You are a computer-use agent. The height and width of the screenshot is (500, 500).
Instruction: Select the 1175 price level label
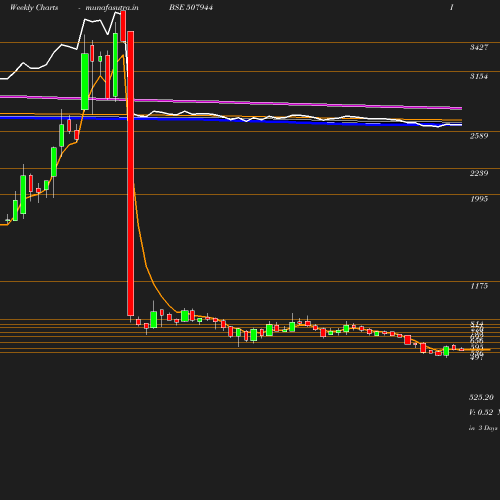click(479, 286)
